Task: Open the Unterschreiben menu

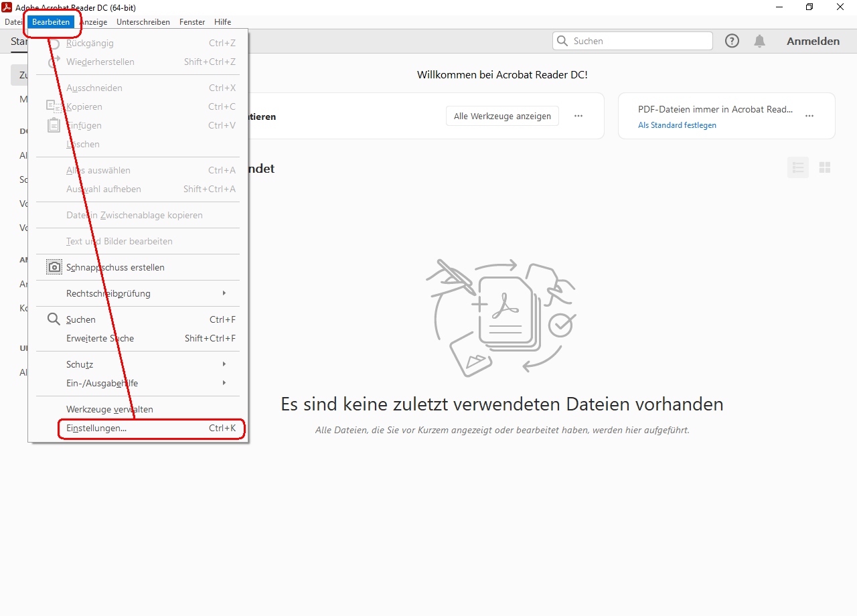Action: tap(143, 22)
